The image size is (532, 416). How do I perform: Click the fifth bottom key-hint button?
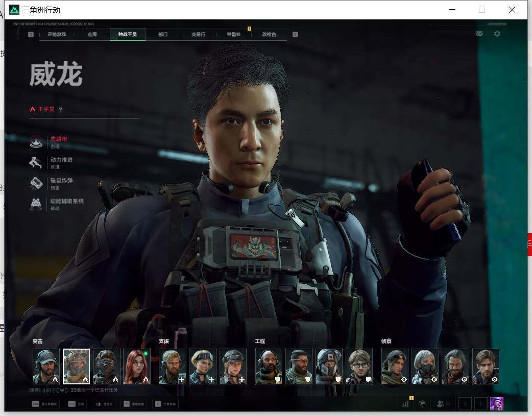click(x=165, y=404)
